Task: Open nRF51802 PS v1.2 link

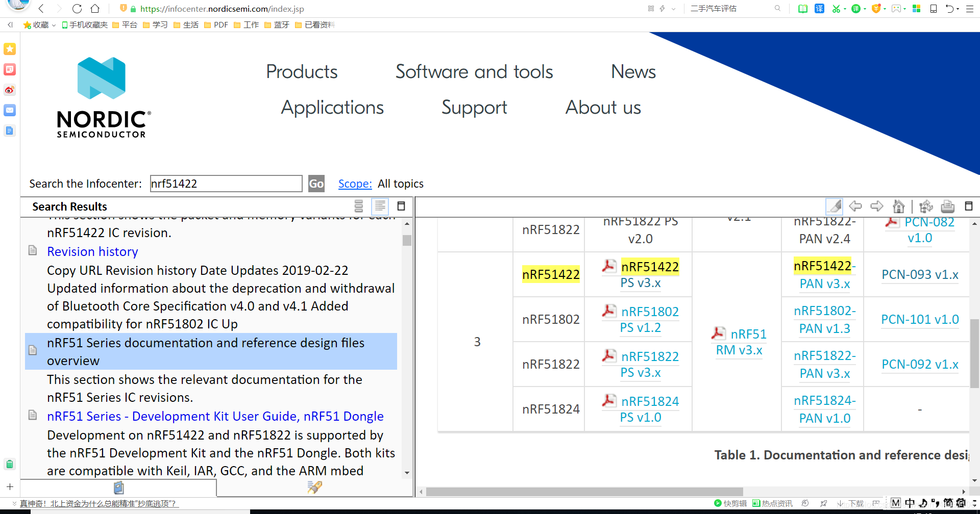Action: coord(641,319)
